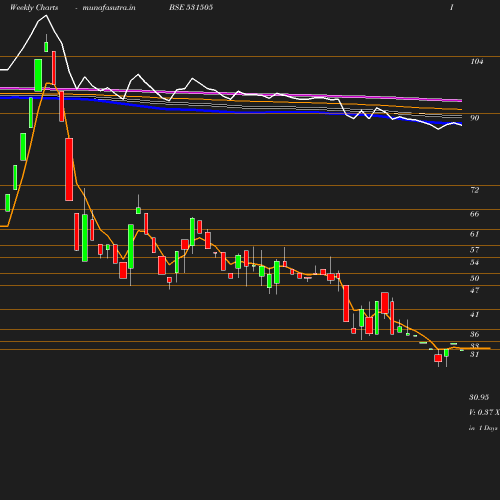This screenshot has height=500, width=500.
Task: Click the 66 price level label
Action: [x=475, y=214]
